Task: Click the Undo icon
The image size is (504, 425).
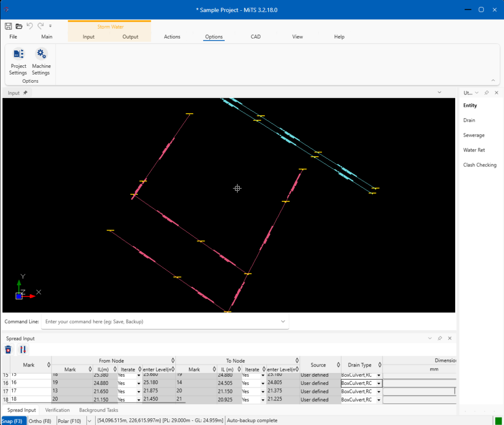Action: pyautogui.click(x=30, y=26)
